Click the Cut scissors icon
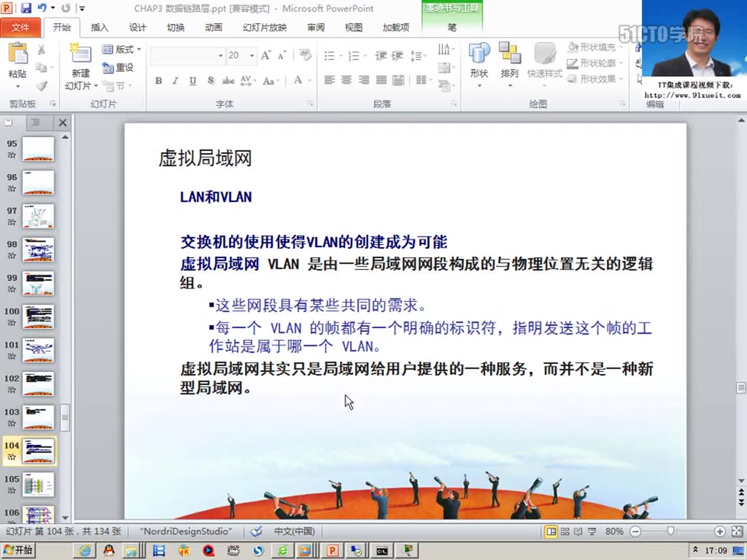747x560 pixels. pyautogui.click(x=41, y=50)
